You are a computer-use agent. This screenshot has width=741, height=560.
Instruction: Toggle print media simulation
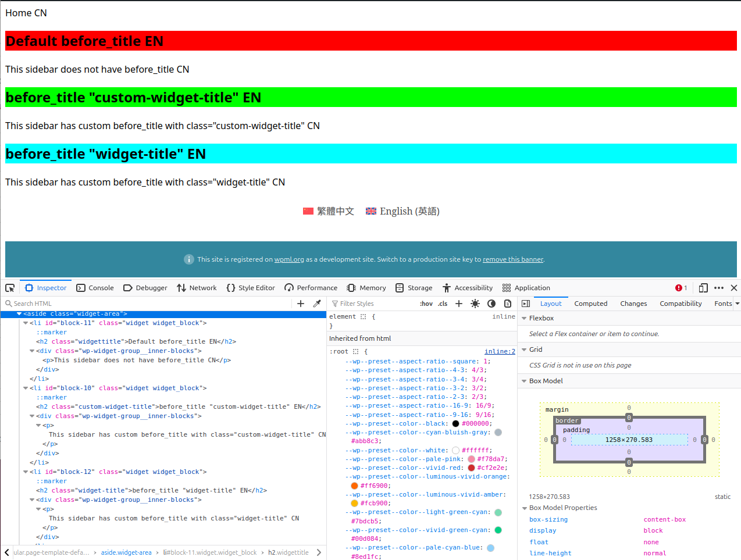point(508,304)
